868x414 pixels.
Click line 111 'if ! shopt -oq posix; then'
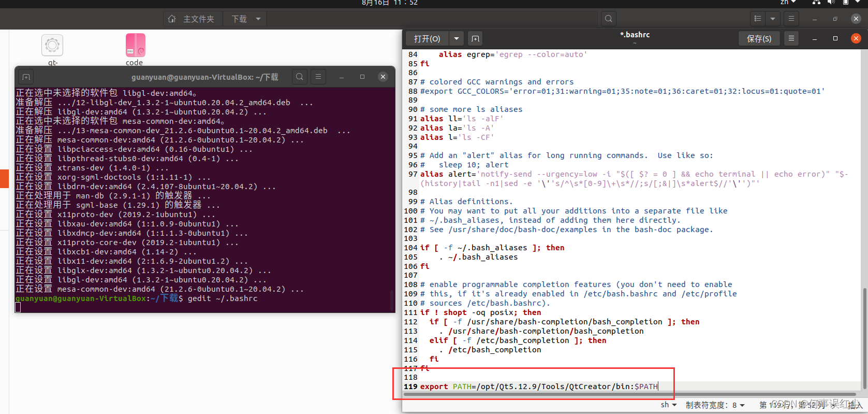pos(480,312)
